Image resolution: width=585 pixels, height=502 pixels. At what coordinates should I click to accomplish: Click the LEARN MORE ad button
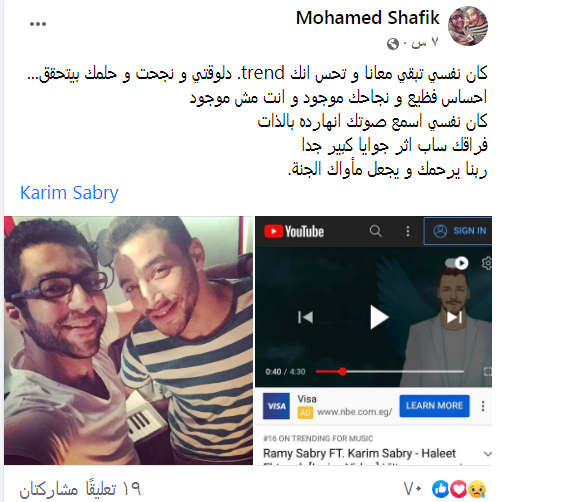(x=434, y=406)
